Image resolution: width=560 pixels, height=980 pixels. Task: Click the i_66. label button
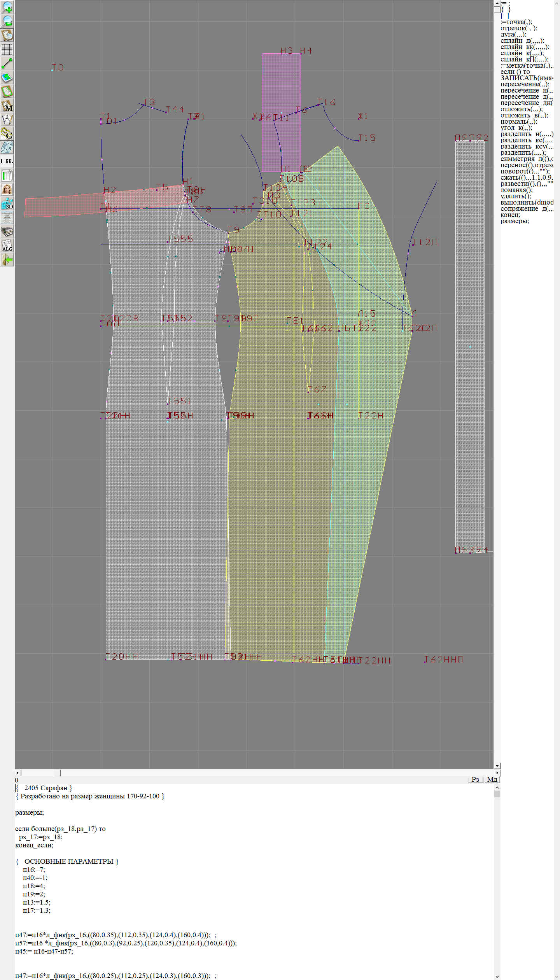point(7,161)
